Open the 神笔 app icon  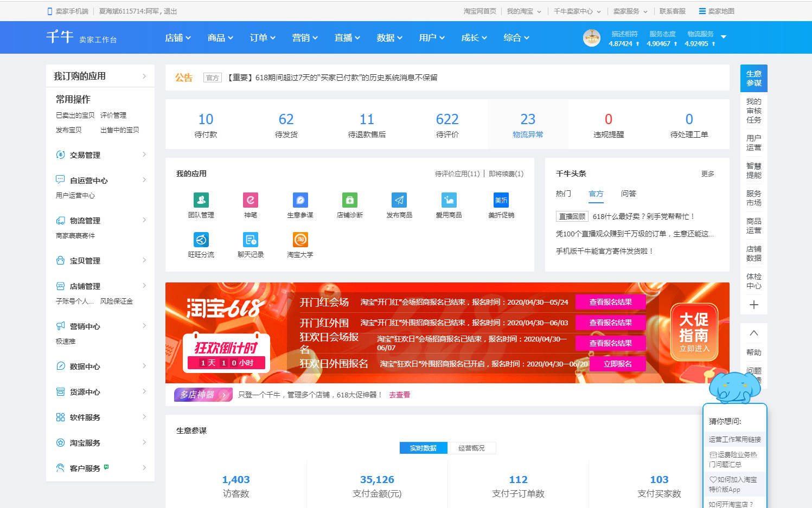(x=251, y=200)
